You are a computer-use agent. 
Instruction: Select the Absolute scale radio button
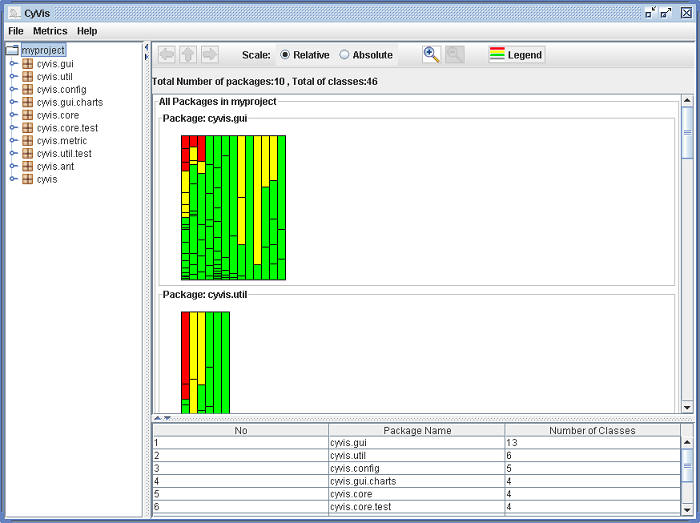[345, 55]
